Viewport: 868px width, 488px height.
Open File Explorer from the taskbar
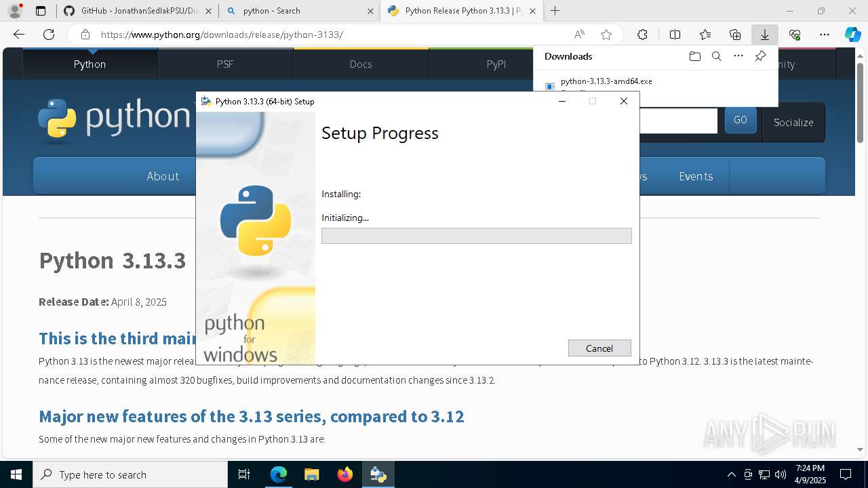(311, 474)
